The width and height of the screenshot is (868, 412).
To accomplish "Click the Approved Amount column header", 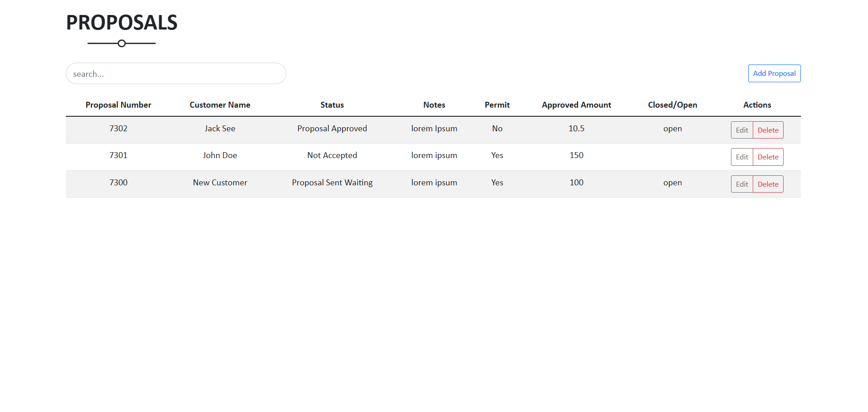I will pos(576,105).
